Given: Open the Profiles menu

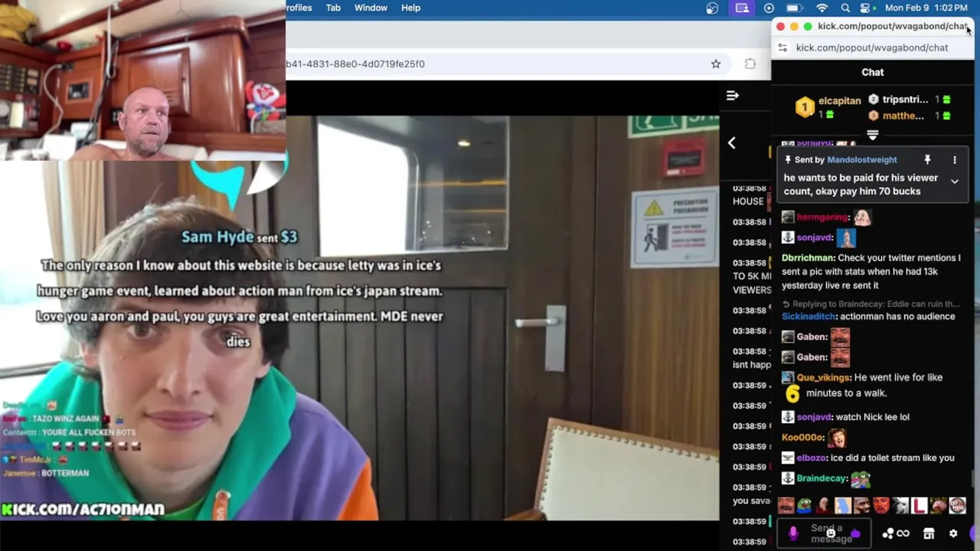Looking at the screenshot, I should tap(299, 8).
